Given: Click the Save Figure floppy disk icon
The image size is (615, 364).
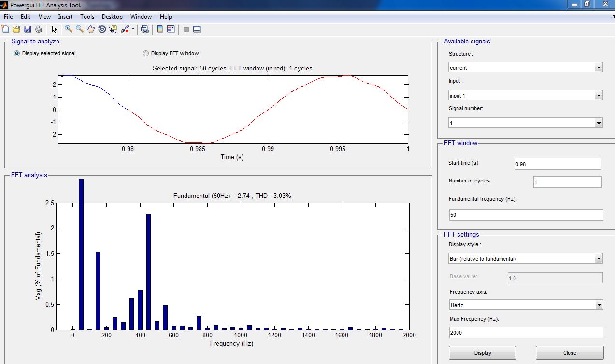Looking at the screenshot, I should tap(27, 29).
